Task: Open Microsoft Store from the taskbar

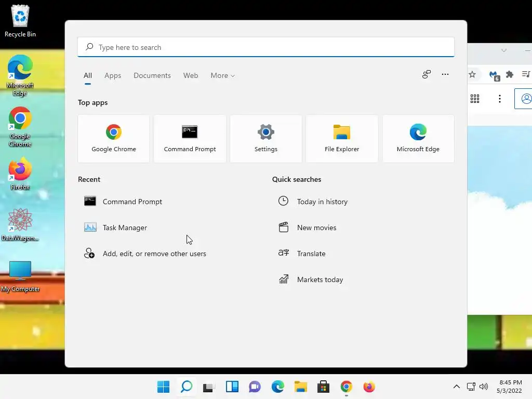Action: 323,387
